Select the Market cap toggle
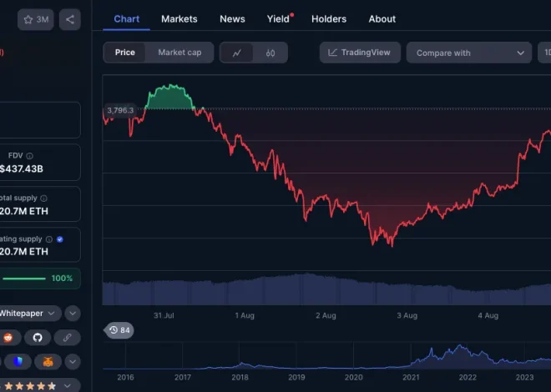This screenshot has height=392, width=551. [x=179, y=53]
